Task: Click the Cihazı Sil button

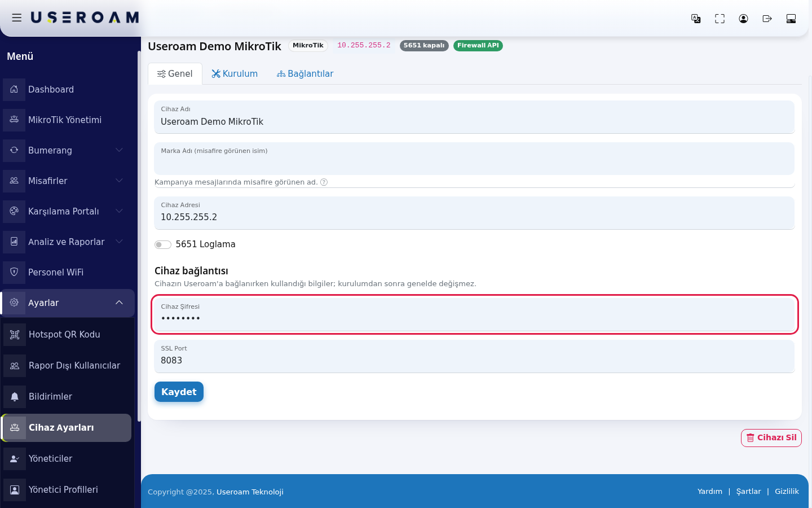Action: click(771, 438)
